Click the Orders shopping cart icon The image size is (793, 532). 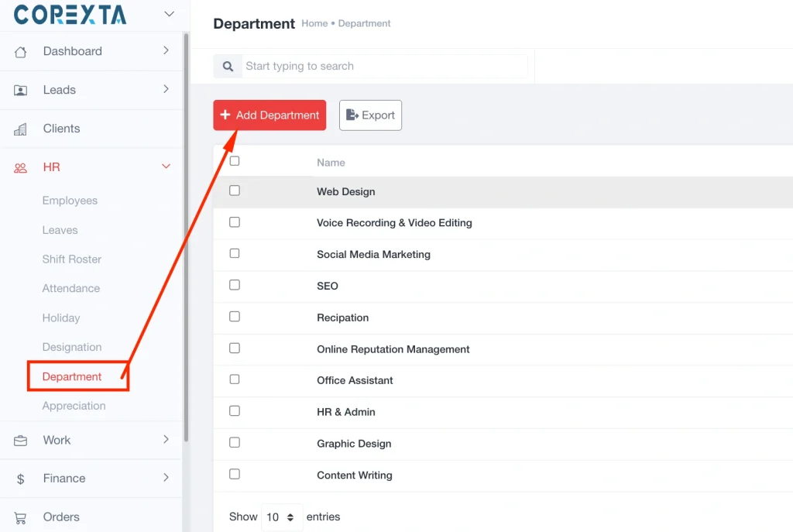pos(21,518)
